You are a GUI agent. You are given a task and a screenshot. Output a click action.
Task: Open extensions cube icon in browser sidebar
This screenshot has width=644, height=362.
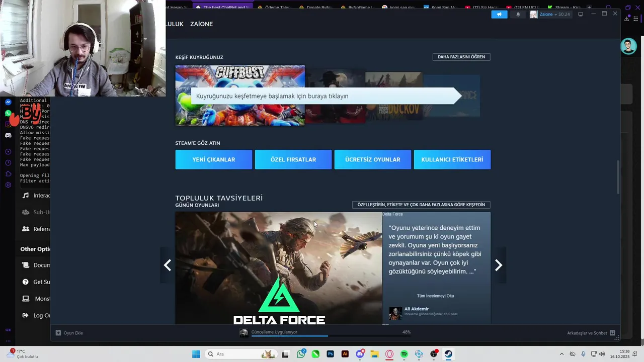[8, 174]
